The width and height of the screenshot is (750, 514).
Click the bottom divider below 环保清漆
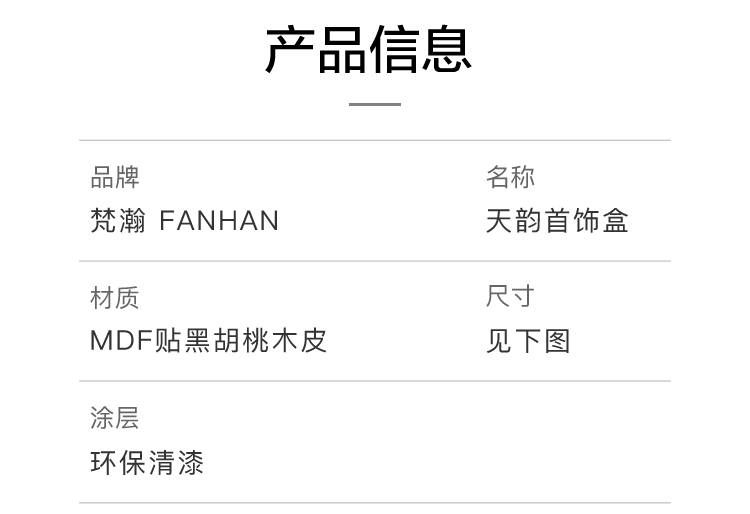pos(375,503)
